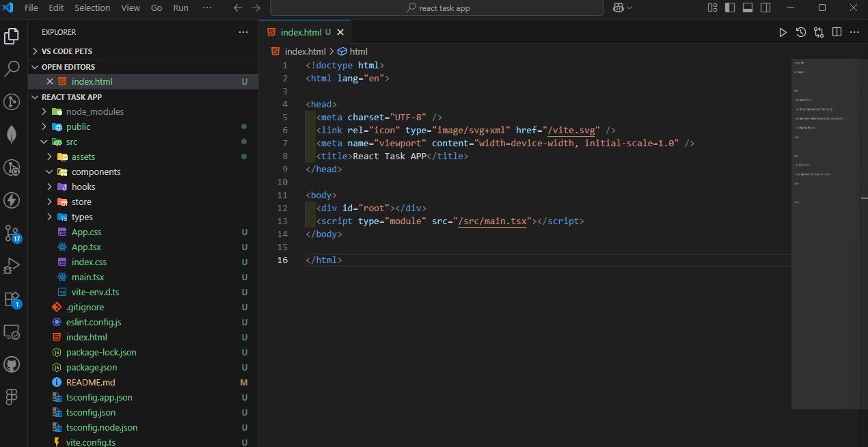Open the Copilot chat icon
The width and height of the screenshot is (868, 447).
coord(618,8)
